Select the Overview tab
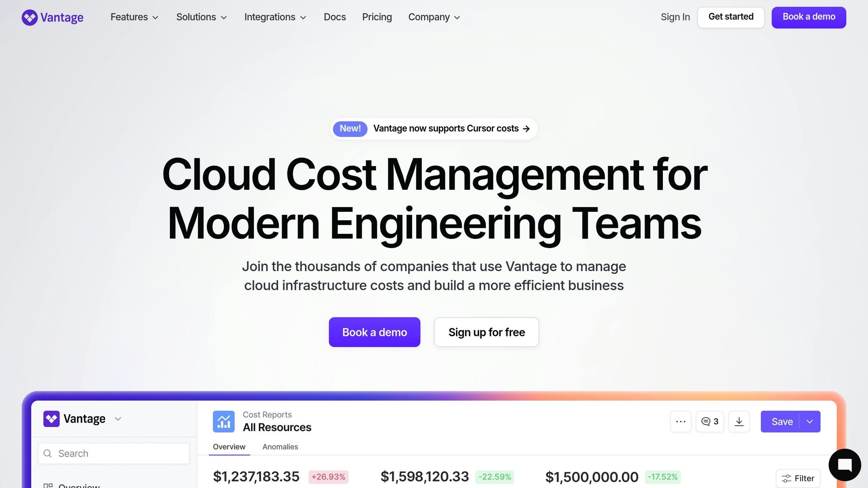 229,447
